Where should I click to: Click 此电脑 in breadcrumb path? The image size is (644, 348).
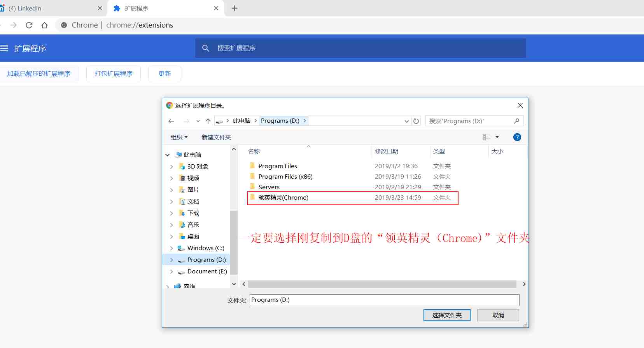pos(241,121)
